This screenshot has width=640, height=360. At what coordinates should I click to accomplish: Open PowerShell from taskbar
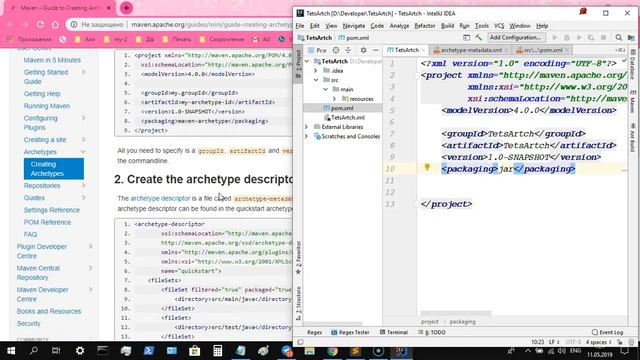coord(149,351)
